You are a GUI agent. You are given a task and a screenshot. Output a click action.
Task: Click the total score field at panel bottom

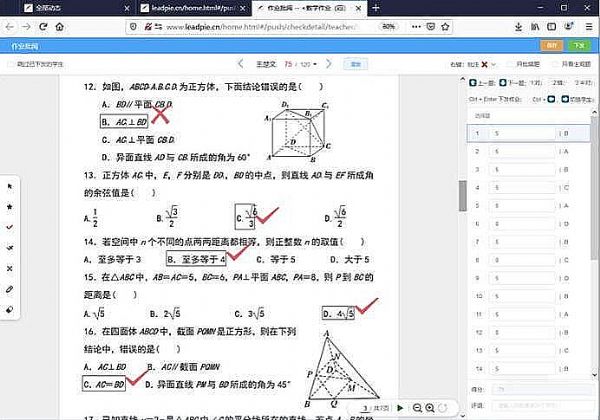(543, 390)
